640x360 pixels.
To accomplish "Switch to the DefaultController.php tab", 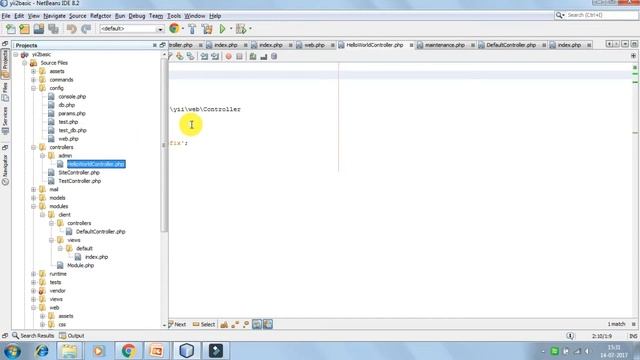I will pos(511,45).
